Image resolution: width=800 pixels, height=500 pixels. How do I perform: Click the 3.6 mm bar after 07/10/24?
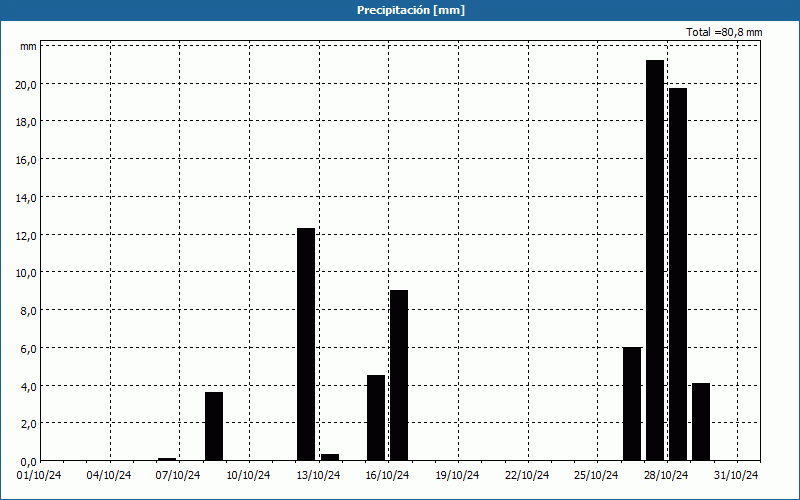(214, 427)
